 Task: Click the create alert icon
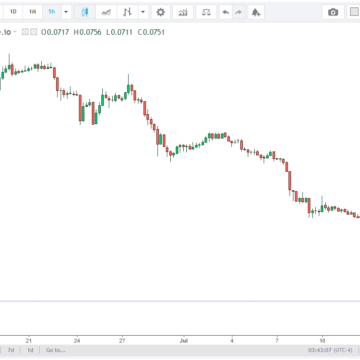(256, 12)
